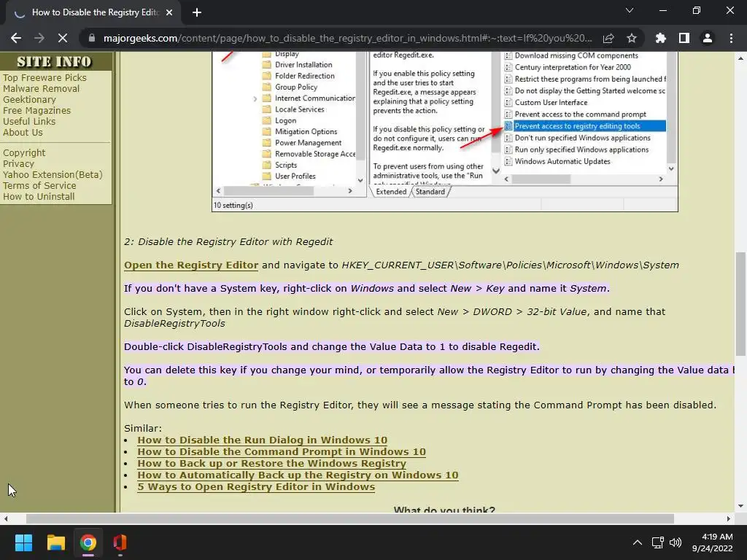Viewport: 747px width, 560px height.
Task: Open How to Disable the Run Dialog article
Action: [262, 440]
